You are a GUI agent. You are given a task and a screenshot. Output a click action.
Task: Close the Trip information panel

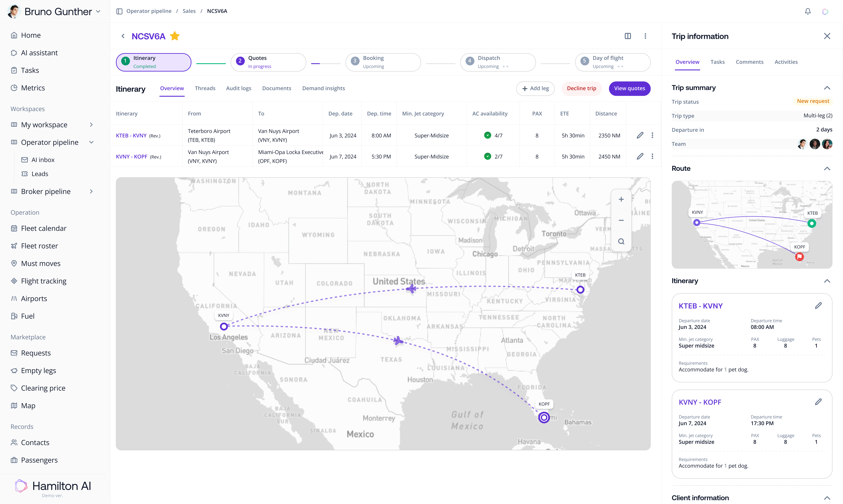(x=827, y=36)
